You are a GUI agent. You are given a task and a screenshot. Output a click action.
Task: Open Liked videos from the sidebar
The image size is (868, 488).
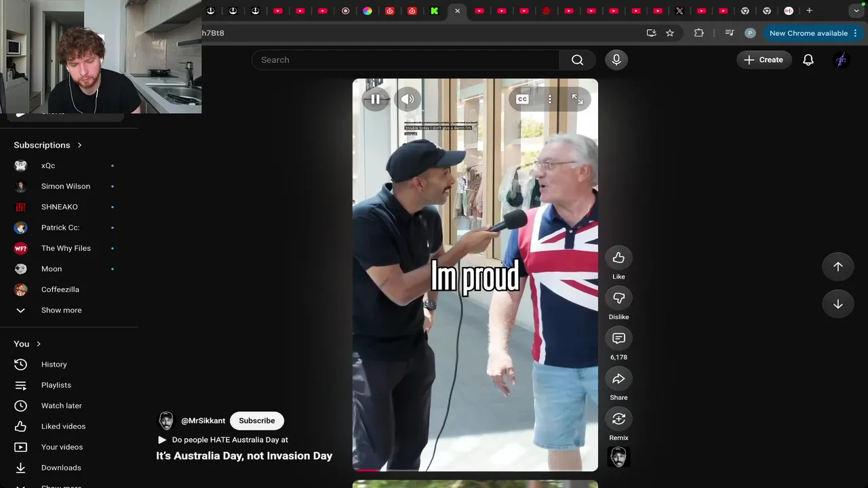pyautogui.click(x=64, y=426)
